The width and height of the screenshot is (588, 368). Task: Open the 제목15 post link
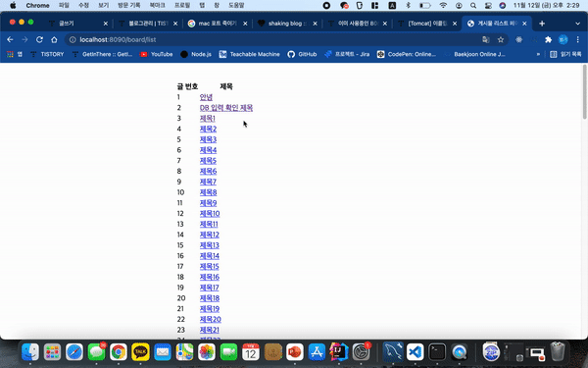210,267
